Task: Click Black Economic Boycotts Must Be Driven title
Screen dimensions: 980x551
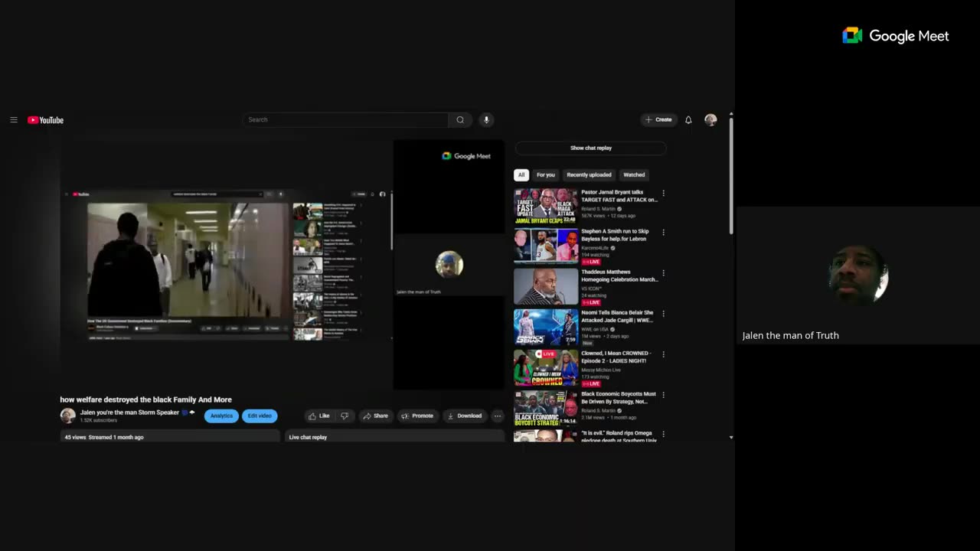Action: (x=619, y=397)
